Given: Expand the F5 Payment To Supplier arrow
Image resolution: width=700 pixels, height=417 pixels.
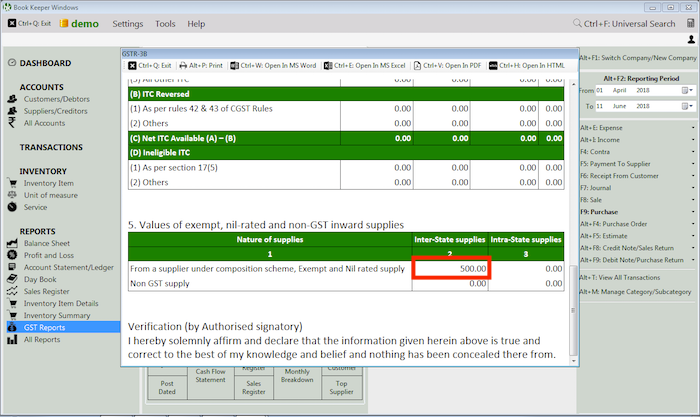Looking at the screenshot, I should click(693, 164).
